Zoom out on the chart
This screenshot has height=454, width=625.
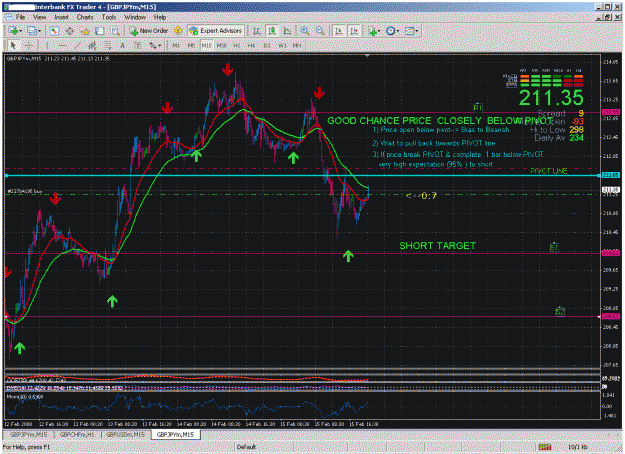tap(320, 31)
